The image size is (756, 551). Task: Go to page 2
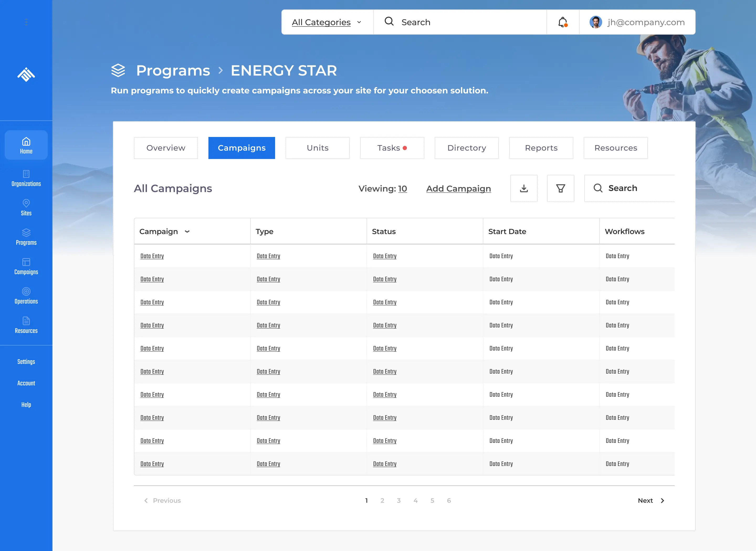tap(382, 501)
